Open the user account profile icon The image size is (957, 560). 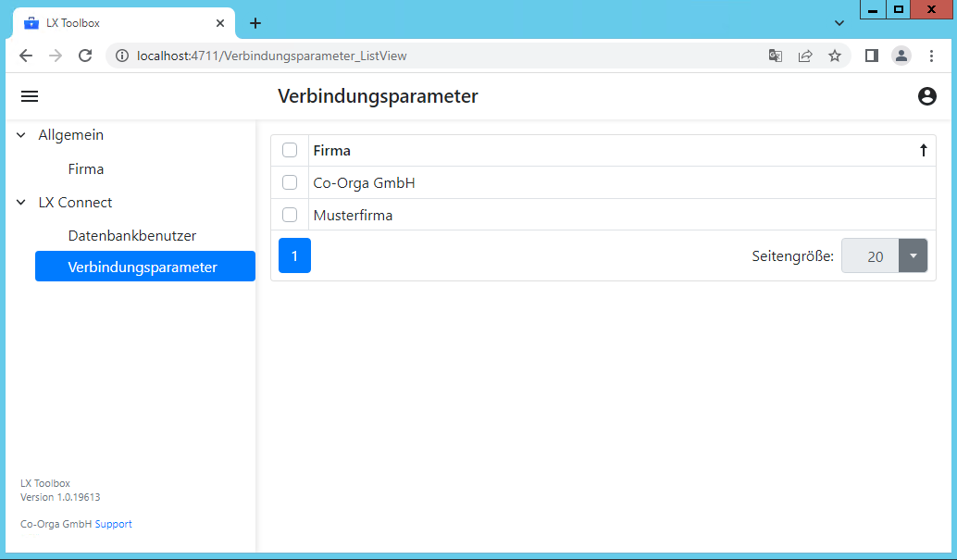click(x=926, y=96)
